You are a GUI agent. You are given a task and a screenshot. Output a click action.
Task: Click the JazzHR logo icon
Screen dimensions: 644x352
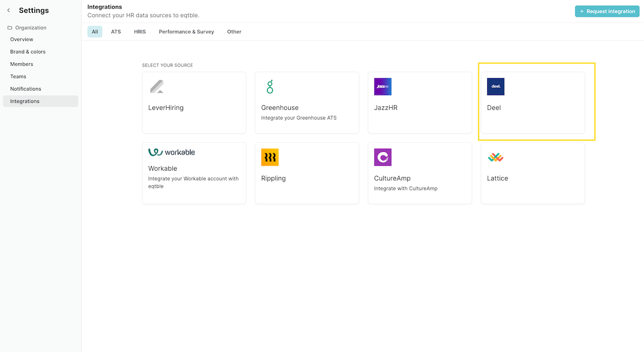click(383, 86)
